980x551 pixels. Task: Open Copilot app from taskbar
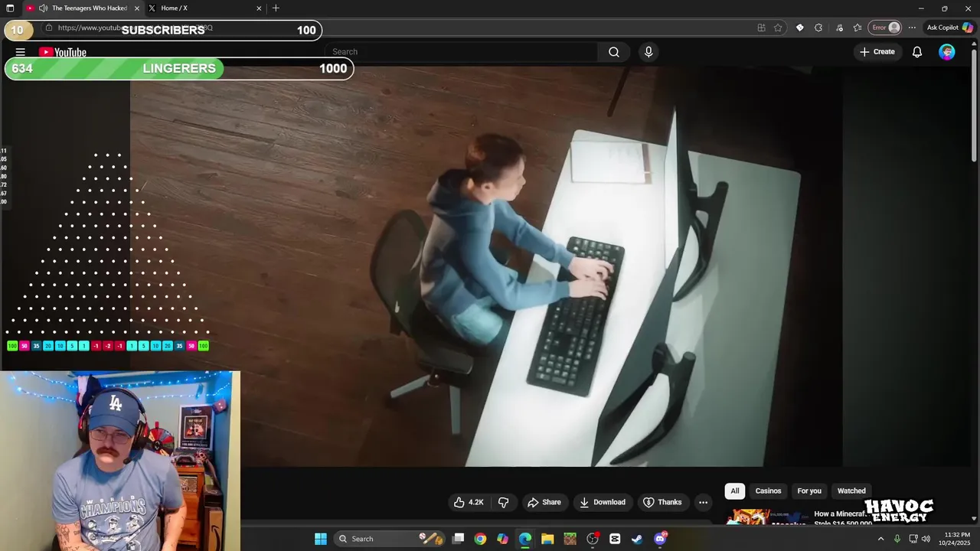pyautogui.click(x=502, y=539)
